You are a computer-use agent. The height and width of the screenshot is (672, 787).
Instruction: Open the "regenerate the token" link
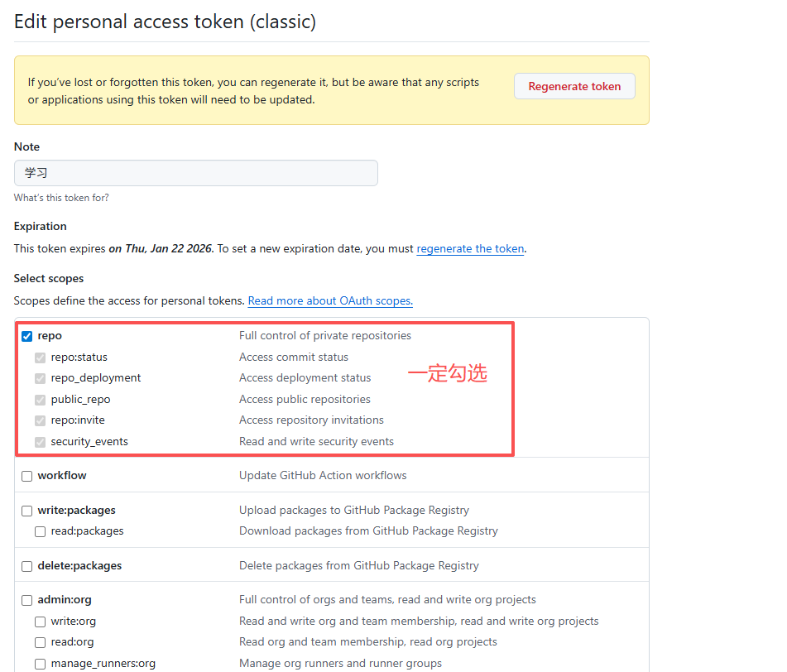(470, 248)
